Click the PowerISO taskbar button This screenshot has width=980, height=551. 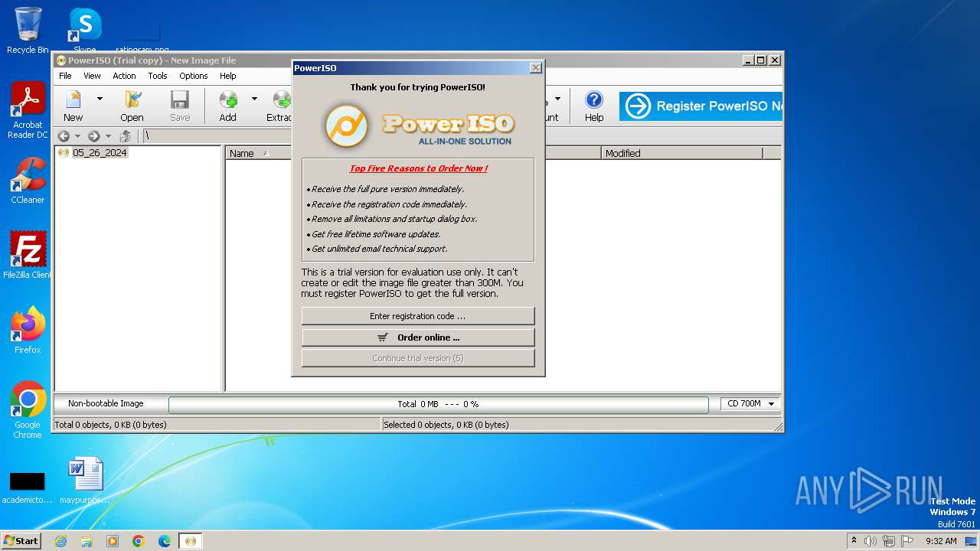(191, 541)
